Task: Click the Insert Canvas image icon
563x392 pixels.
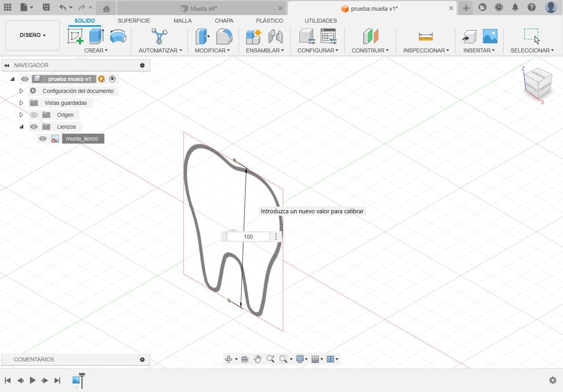Action: tap(490, 36)
